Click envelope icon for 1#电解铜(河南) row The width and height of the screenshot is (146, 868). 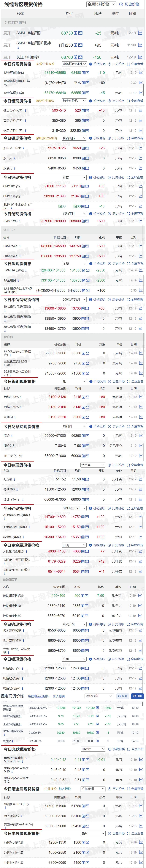pos(87,93)
